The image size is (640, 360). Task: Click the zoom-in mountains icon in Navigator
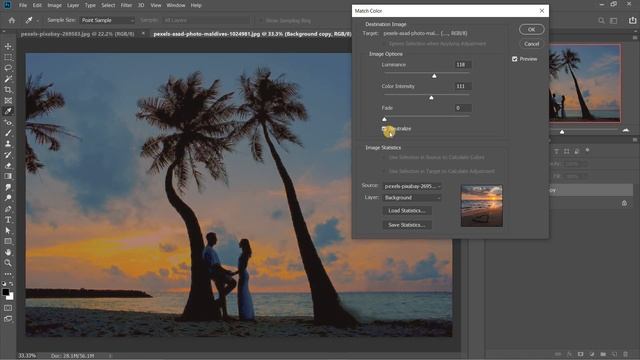pos(626,131)
